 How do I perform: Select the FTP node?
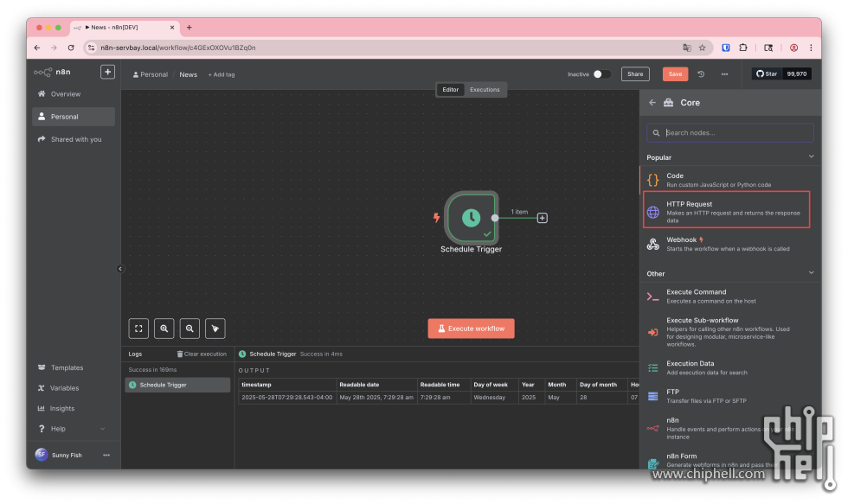pos(729,396)
